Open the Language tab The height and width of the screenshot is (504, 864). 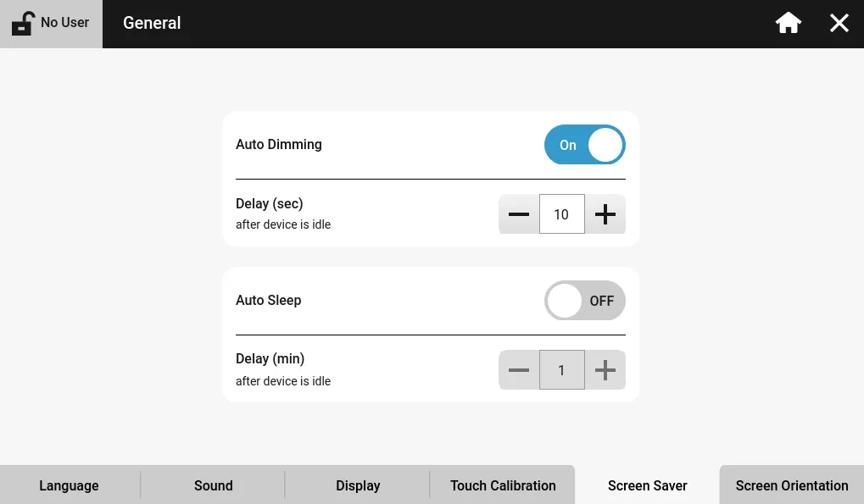coord(69,485)
